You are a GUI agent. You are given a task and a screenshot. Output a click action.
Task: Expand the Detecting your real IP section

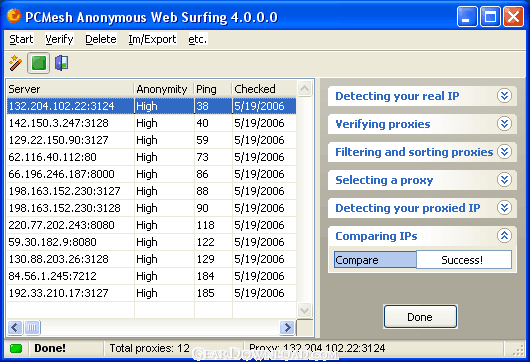point(504,96)
